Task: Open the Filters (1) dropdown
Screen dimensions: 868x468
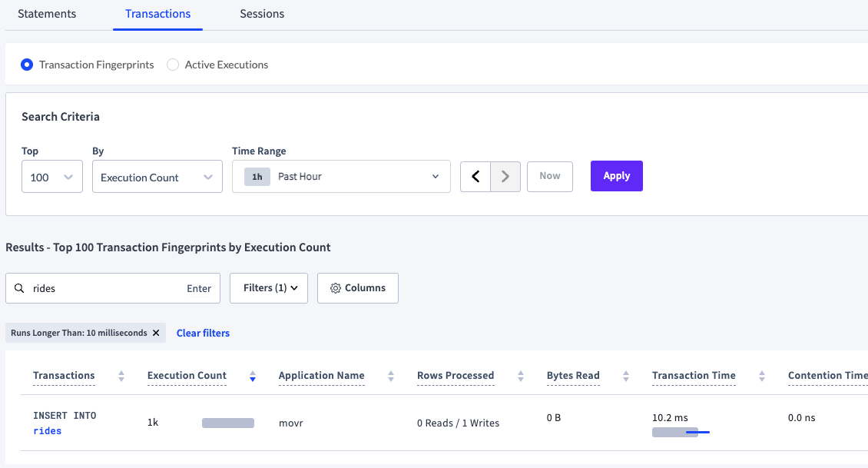Action: coord(268,288)
